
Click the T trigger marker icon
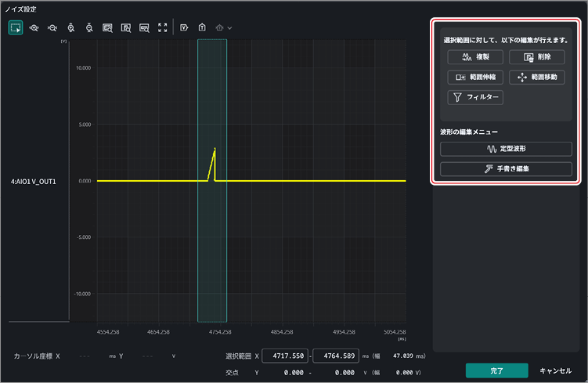pyautogui.click(x=202, y=27)
